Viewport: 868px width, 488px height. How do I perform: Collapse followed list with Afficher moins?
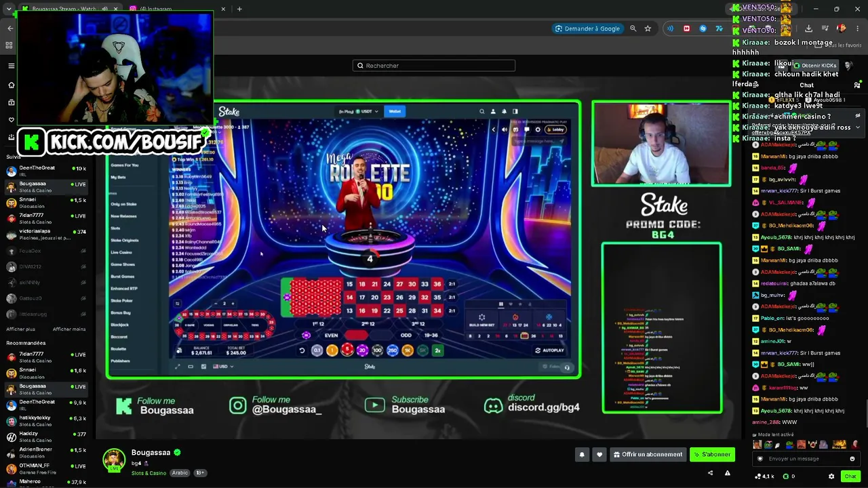pyautogui.click(x=69, y=329)
